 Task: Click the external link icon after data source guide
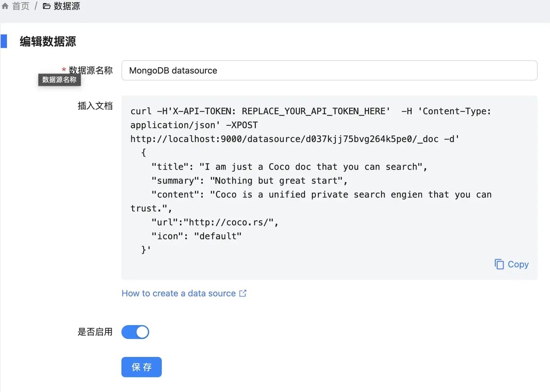pyautogui.click(x=243, y=293)
